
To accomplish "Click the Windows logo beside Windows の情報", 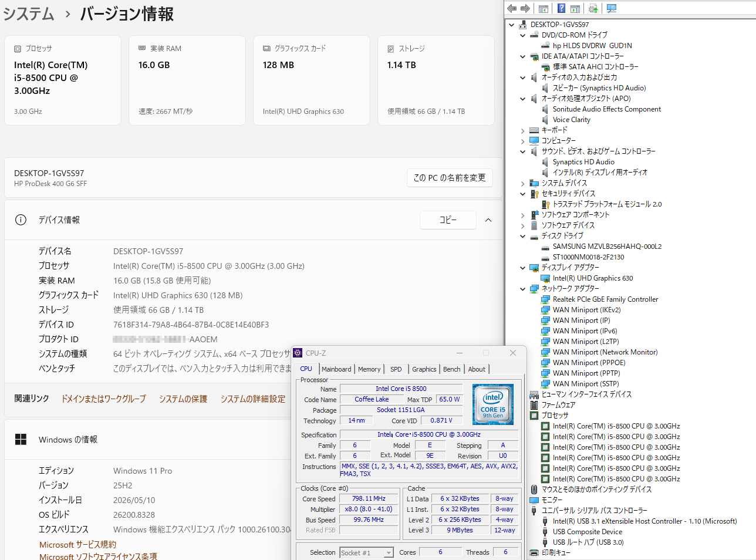I will [21, 439].
